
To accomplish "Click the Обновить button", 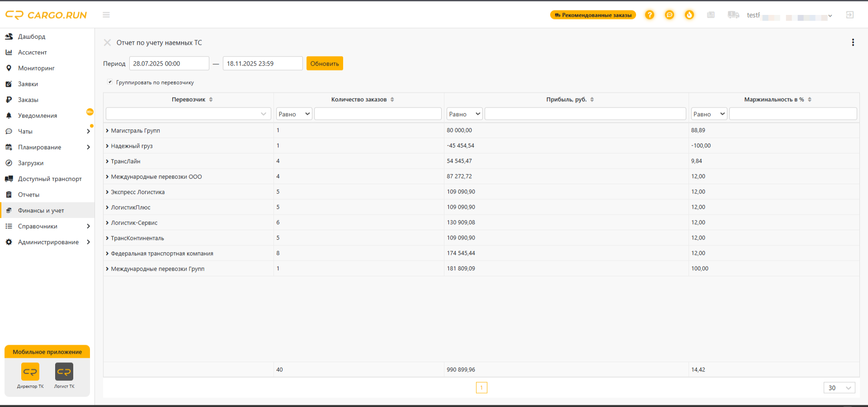I will (325, 63).
